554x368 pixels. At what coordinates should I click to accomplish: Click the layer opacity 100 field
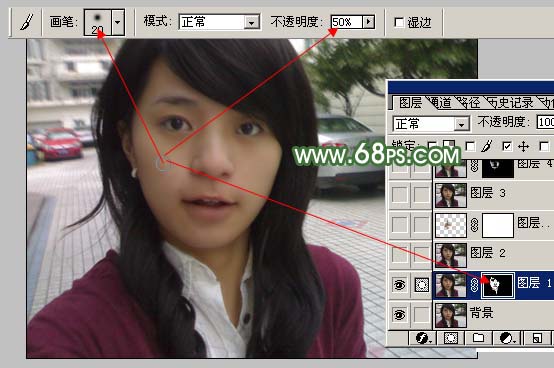click(545, 123)
